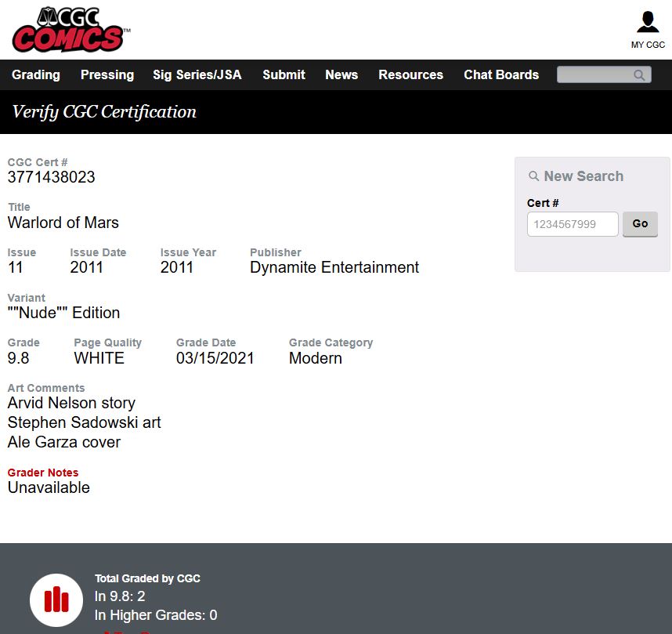This screenshot has width=672, height=634.
Task: Click the Go button for cert search
Action: [640, 223]
